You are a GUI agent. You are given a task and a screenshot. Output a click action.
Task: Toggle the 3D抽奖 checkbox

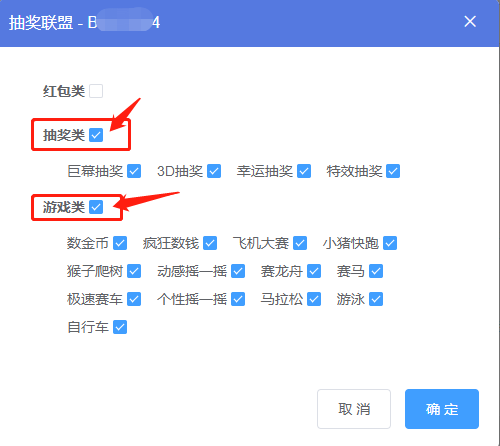click(214, 171)
